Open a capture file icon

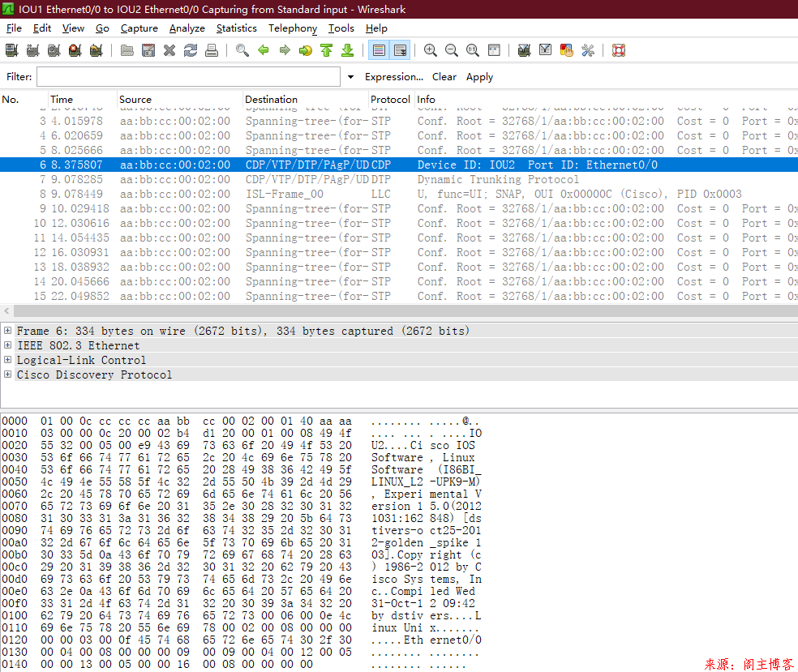(127, 50)
